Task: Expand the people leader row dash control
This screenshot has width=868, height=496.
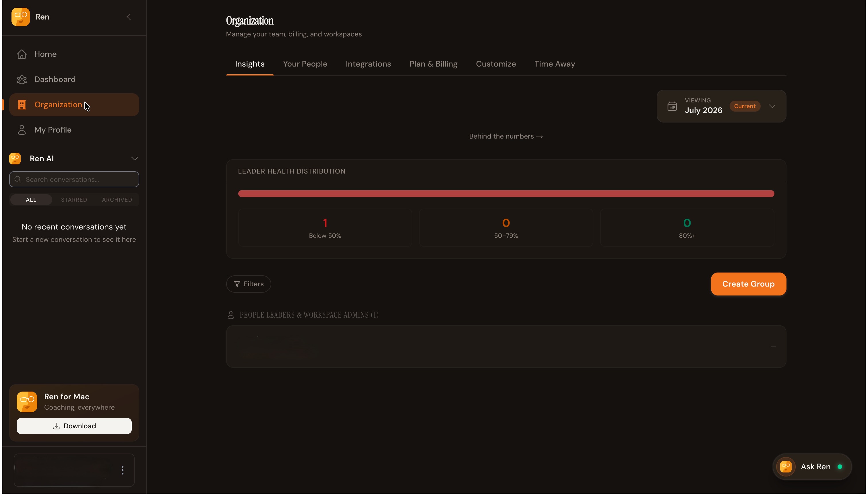Action: click(x=774, y=347)
